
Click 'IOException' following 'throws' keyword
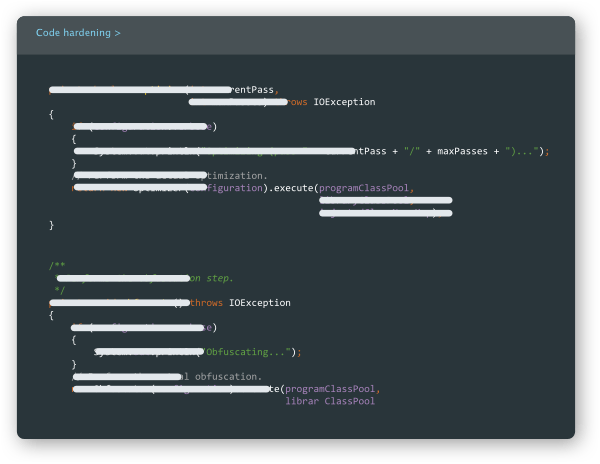coord(260,303)
